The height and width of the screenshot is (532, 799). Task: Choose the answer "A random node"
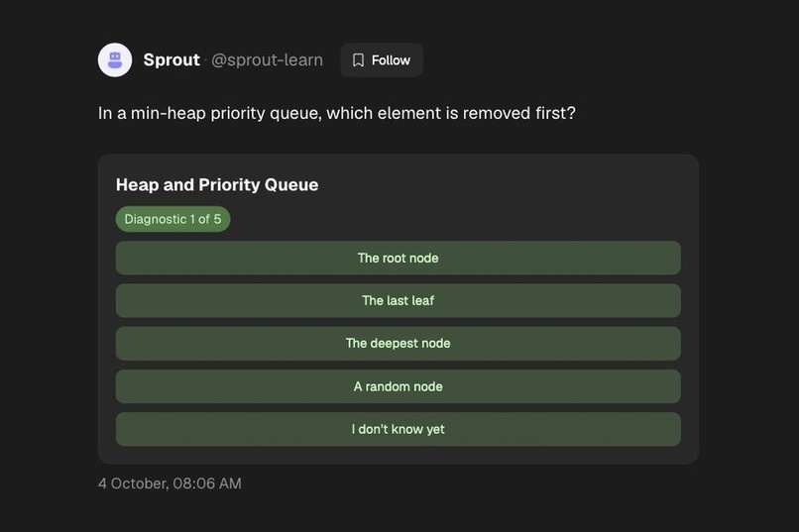pyautogui.click(x=398, y=386)
